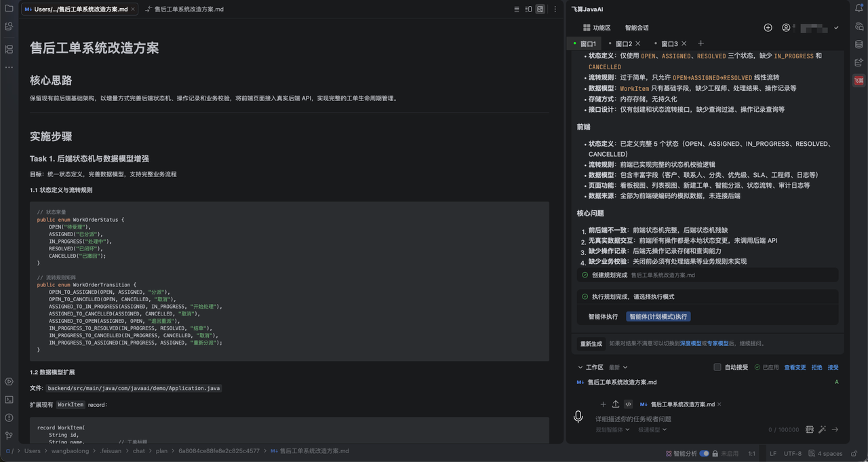The image size is (868, 462).
Task: Enable the 自动接受 checkbox
Action: point(717,367)
